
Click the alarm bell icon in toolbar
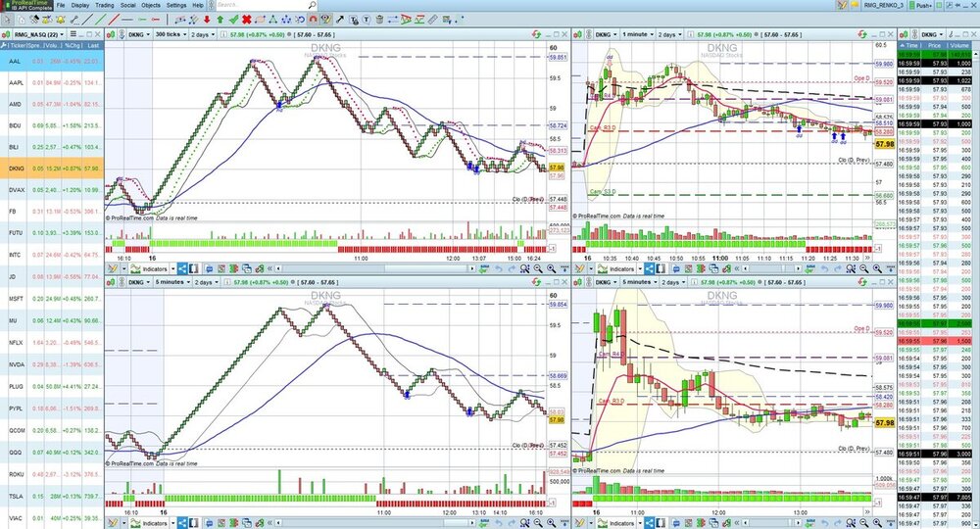[60, 19]
